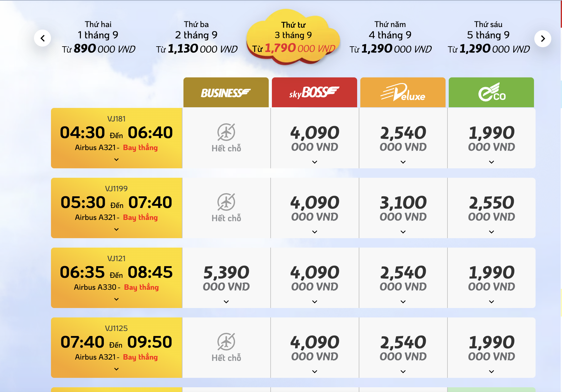Choose the 5,390 Business fare for VJ121

[x=226, y=277]
